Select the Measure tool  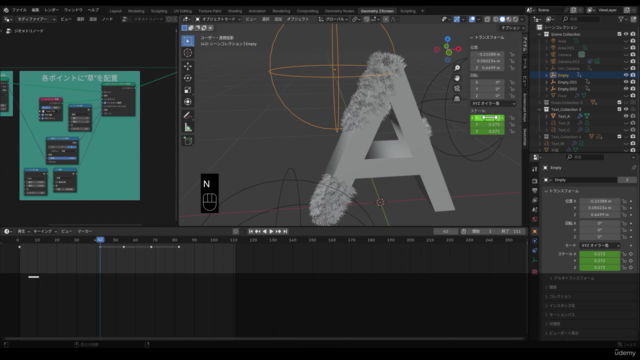188,127
